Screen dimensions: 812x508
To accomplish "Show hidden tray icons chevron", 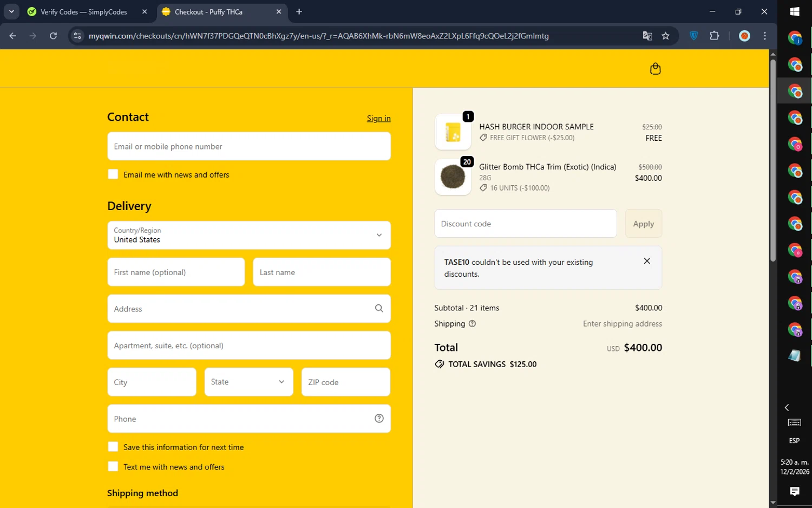I will [787, 407].
